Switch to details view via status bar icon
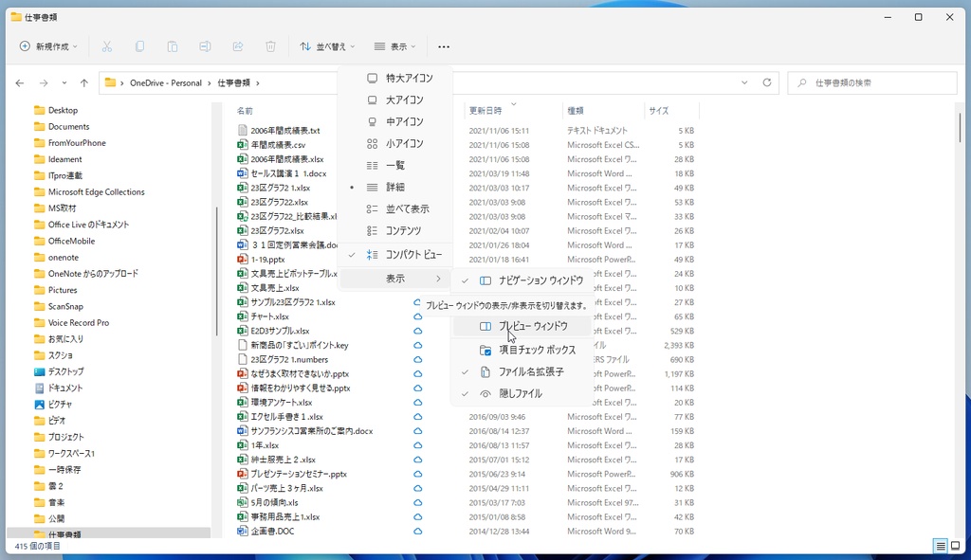Image resolution: width=971 pixels, height=560 pixels. pos(941,546)
